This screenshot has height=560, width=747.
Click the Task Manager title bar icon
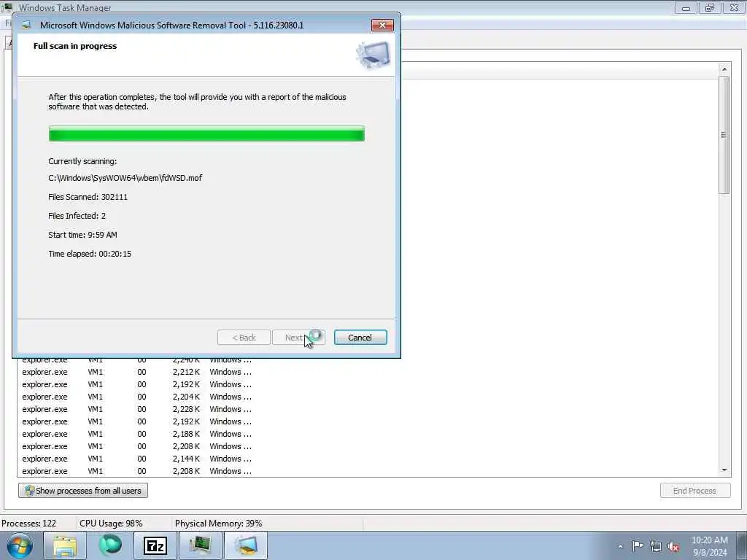click(7, 7)
